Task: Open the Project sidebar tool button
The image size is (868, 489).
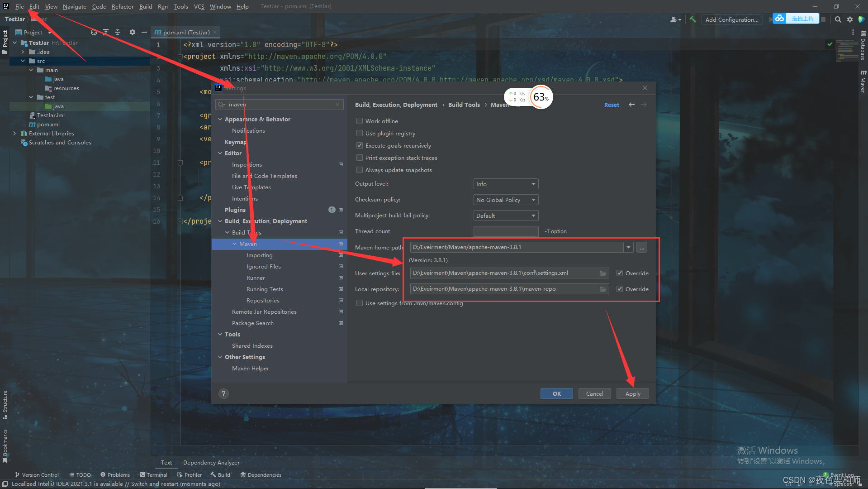Action: [5, 42]
